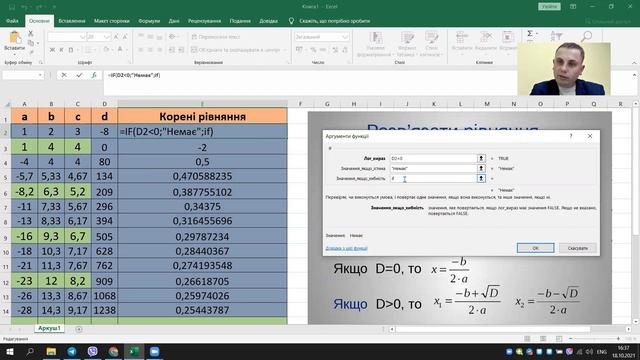Click the Sort and Filter icon
Image resolution: width=640 pixels, height=360 pixels.
point(556,37)
